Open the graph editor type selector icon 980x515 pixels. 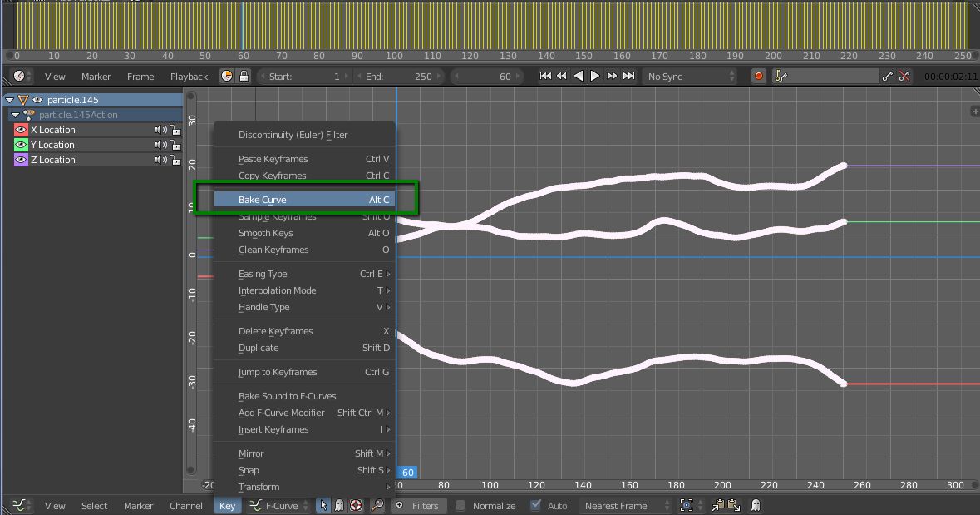point(20,506)
